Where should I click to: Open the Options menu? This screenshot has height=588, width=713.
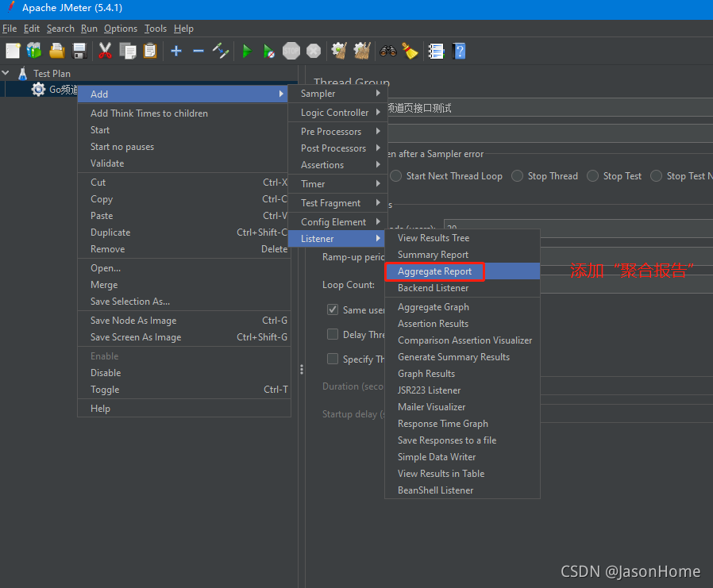coord(121,29)
